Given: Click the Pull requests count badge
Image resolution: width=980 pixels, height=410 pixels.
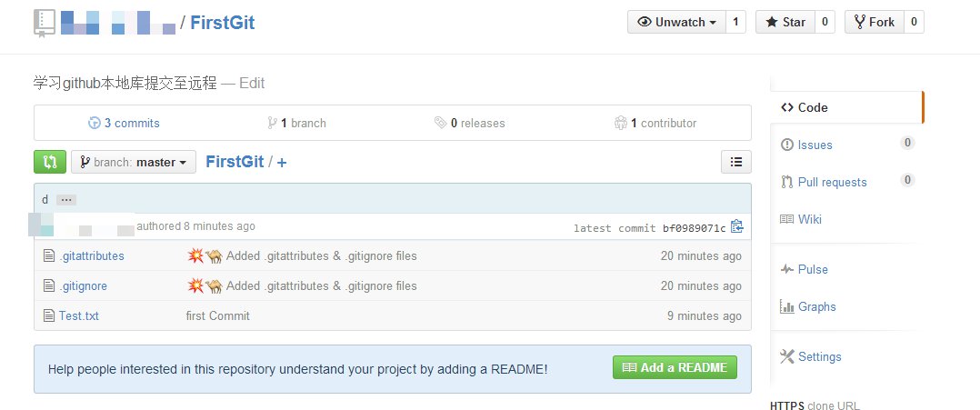Looking at the screenshot, I should [x=907, y=180].
